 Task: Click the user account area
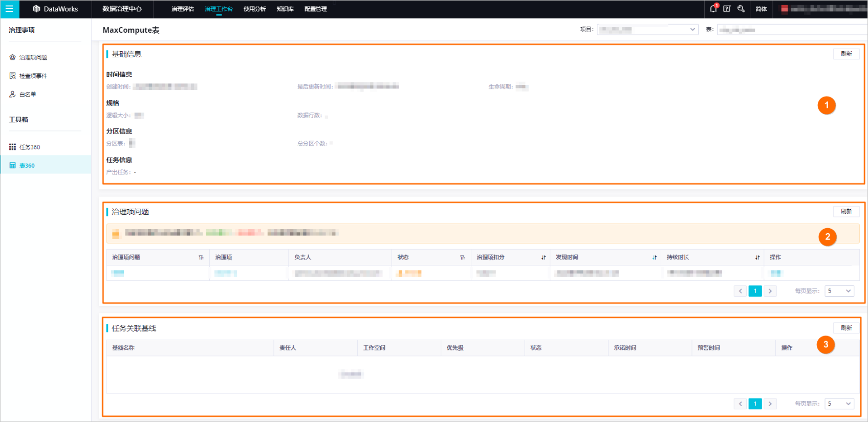pyautogui.click(x=823, y=9)
